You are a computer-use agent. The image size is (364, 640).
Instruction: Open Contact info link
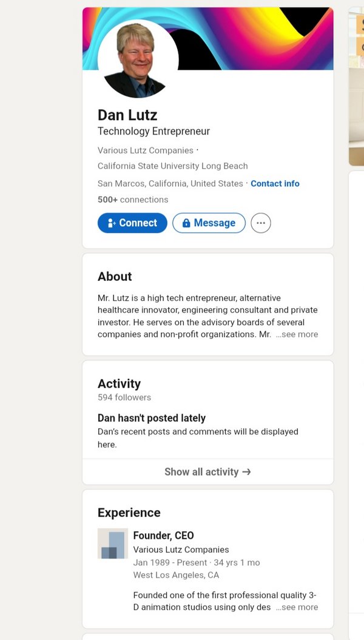275,184
